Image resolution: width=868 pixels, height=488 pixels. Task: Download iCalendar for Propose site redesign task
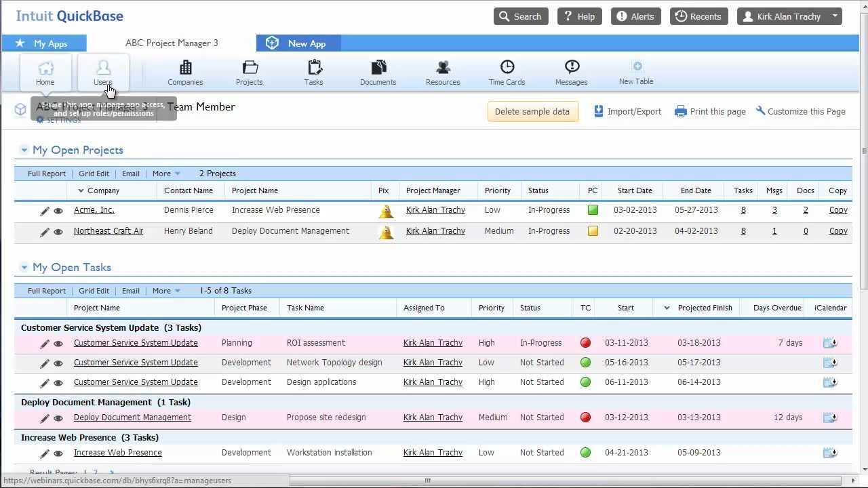point(830,418)
